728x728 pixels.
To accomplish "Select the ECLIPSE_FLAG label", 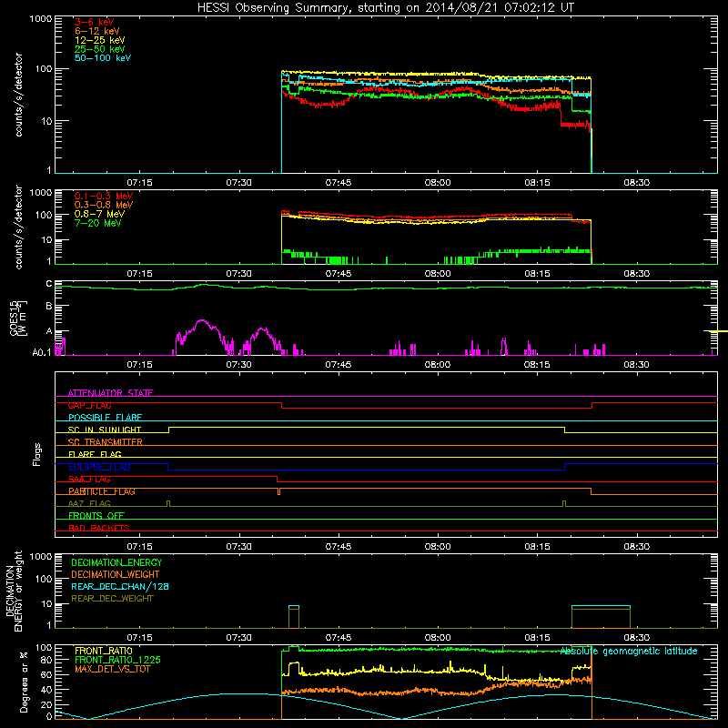I will (99, 467).
